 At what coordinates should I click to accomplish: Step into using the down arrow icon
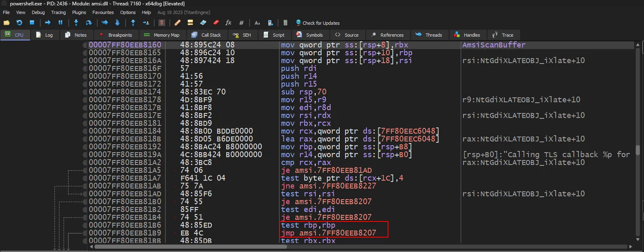(76, 23)
